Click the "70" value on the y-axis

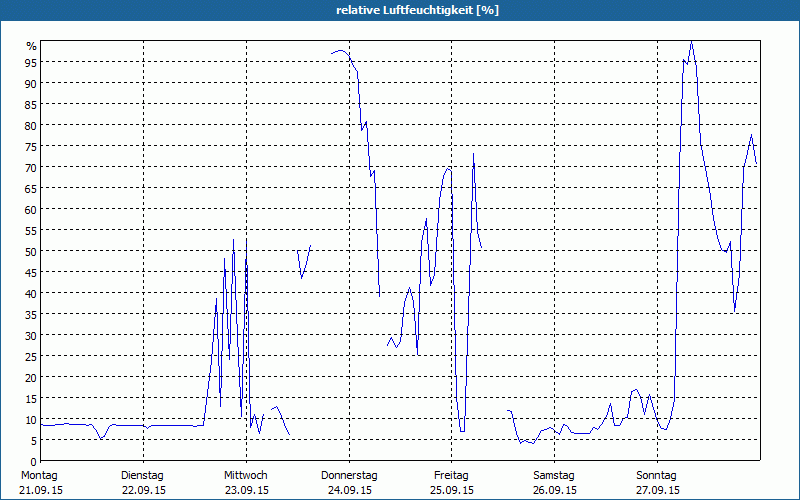[x=30, y=168]
